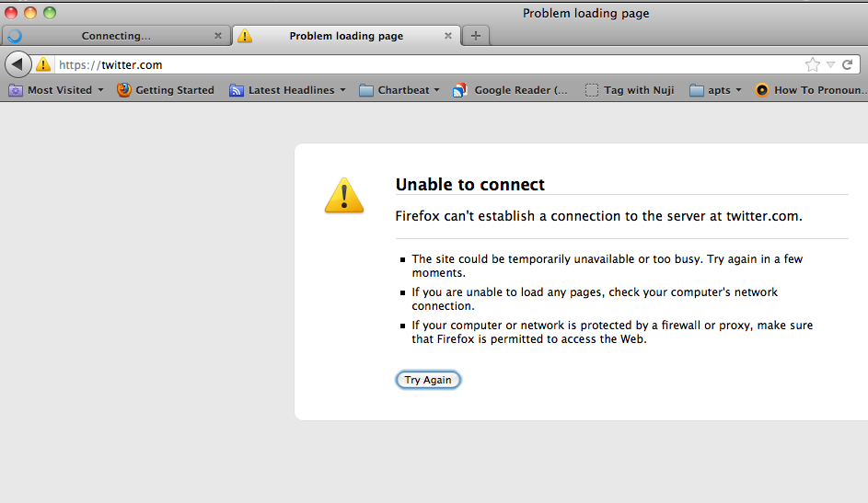This screenshot has height=503, width=868.
Task: Bookmark this page with the star icon
Action: click(x=812, y=64)
